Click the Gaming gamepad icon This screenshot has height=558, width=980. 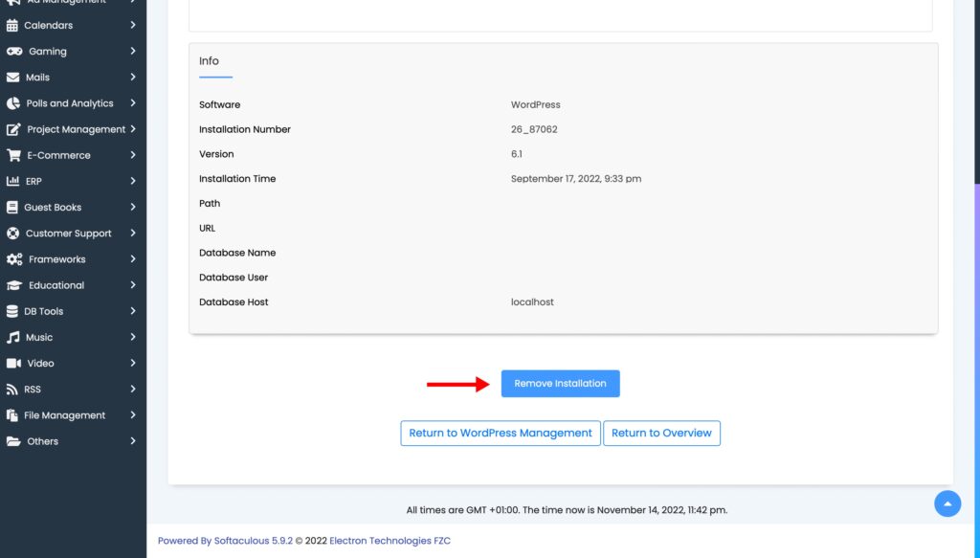coord(14,52)
